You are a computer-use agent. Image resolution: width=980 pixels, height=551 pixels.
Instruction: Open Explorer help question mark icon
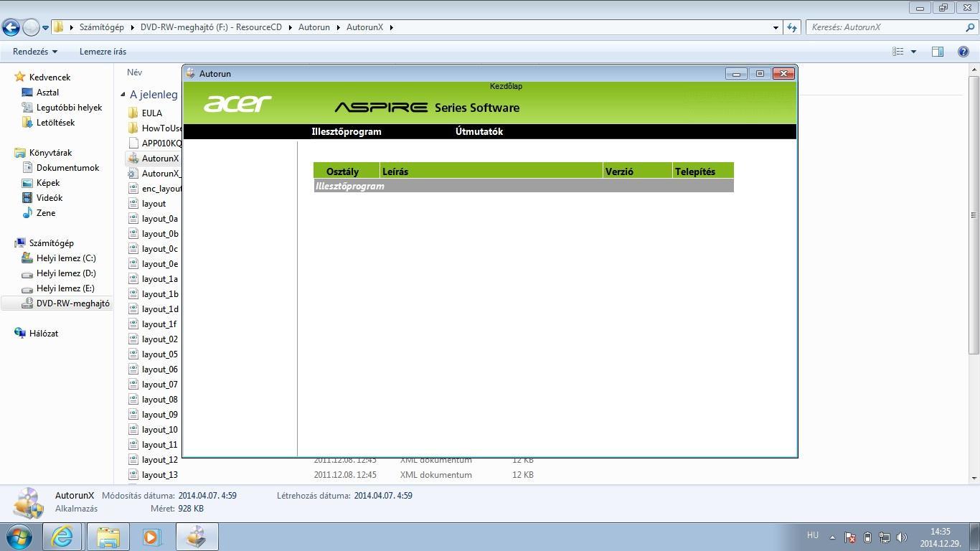(x=963, y=52)
